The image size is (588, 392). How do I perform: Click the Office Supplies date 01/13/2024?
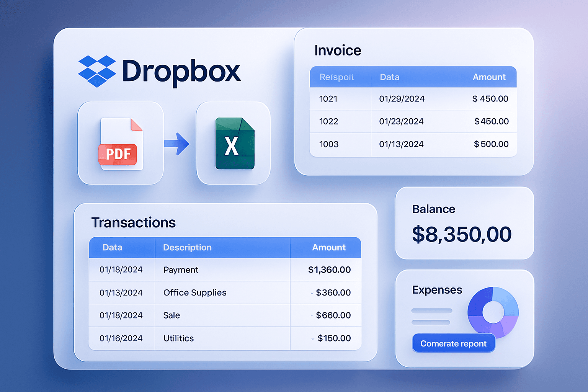click(121, 293)
